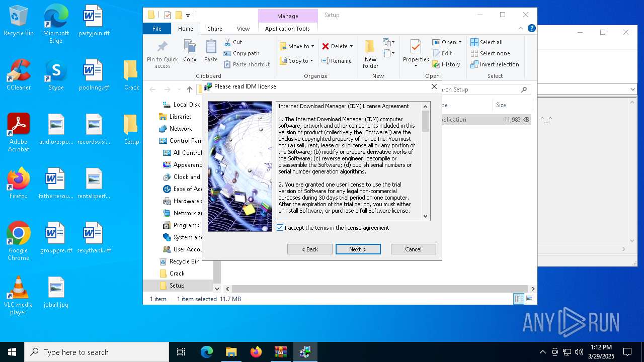The image size is (644, 362).
Task: Click the History ribbon item
Action: point(446,64)
